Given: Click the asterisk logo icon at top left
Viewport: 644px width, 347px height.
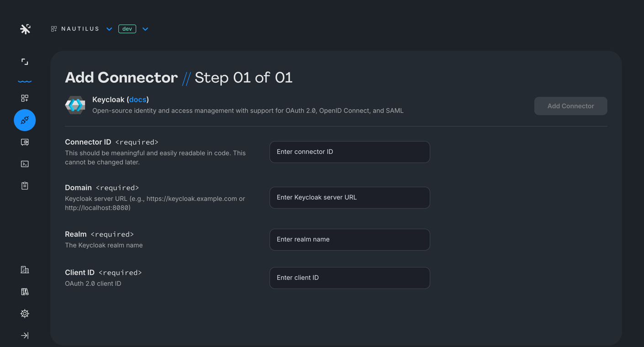Looking at the screenshot, I should pyautogui.click(x=25, y=29).
